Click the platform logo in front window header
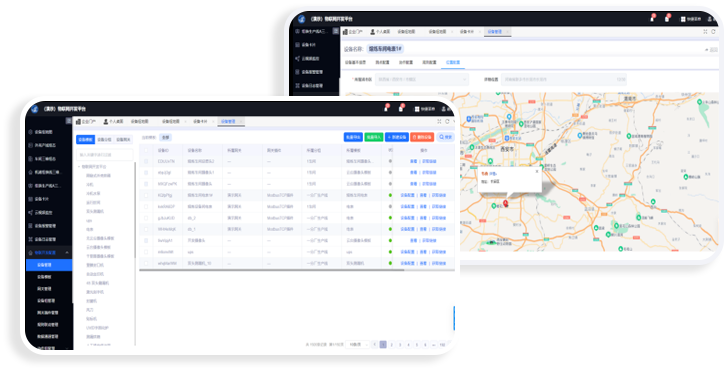 [x=35, y=109]
